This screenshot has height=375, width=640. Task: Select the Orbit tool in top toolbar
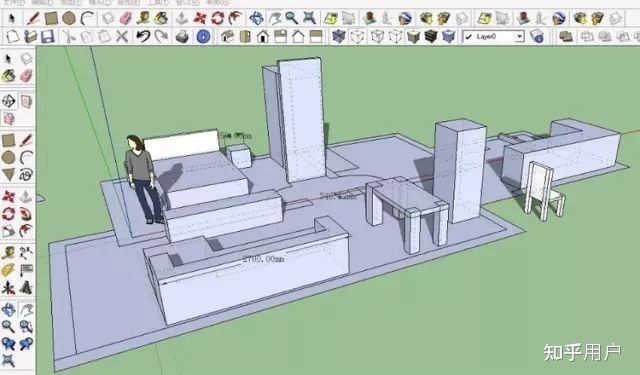(256, 18)
